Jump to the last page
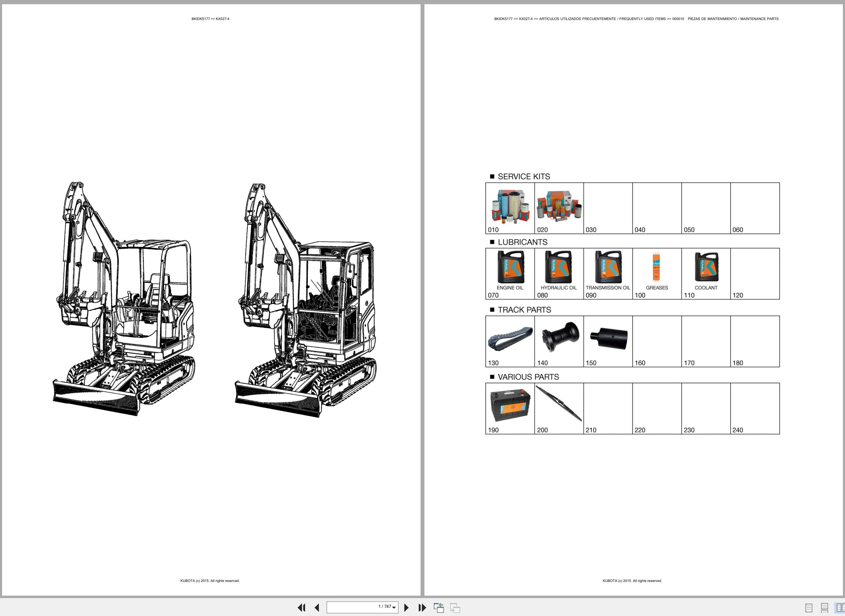The width and height of the screenshot is (845, 616). [422, 608]
